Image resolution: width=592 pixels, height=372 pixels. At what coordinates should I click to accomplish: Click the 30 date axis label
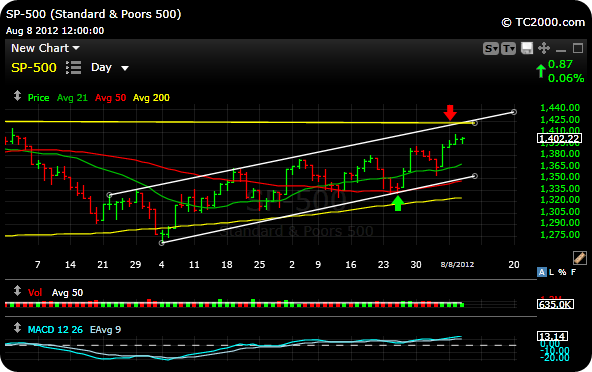click(x=416, y=264)
